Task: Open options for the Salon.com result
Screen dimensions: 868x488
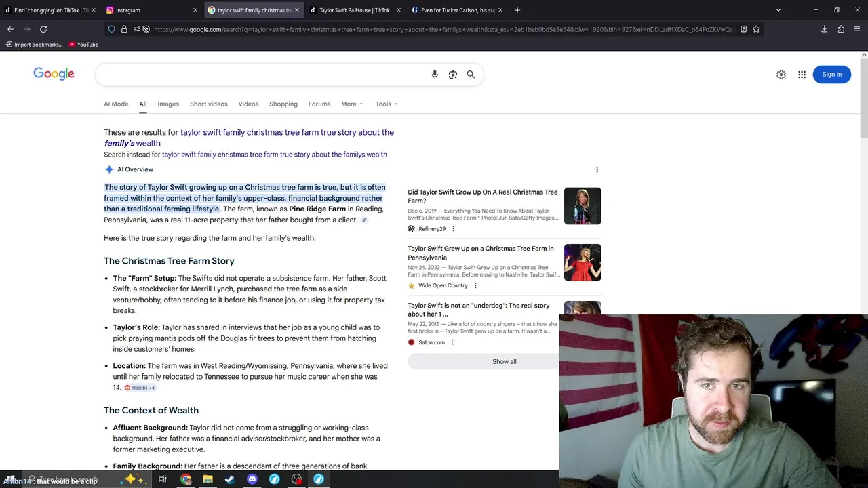Action: click(x=452, y=342)
